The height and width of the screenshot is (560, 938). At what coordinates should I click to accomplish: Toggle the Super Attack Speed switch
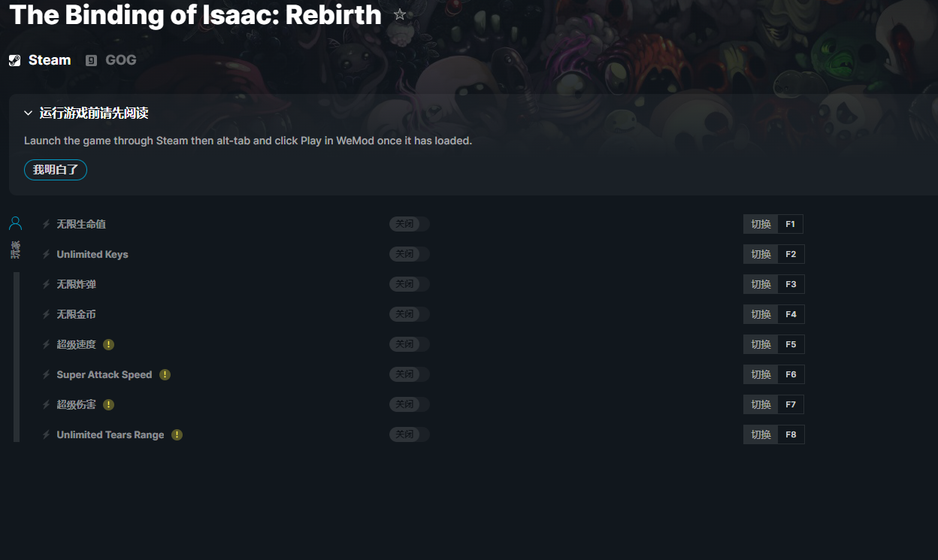pyautogui.click(x=410, y=374)
